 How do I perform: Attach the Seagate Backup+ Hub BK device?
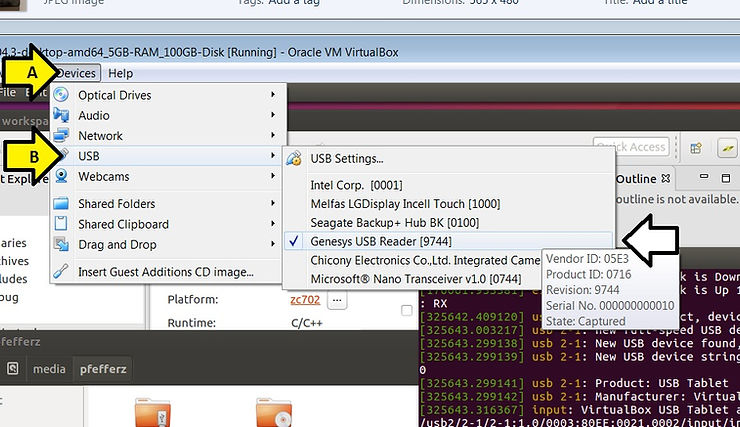click(381, 222)
